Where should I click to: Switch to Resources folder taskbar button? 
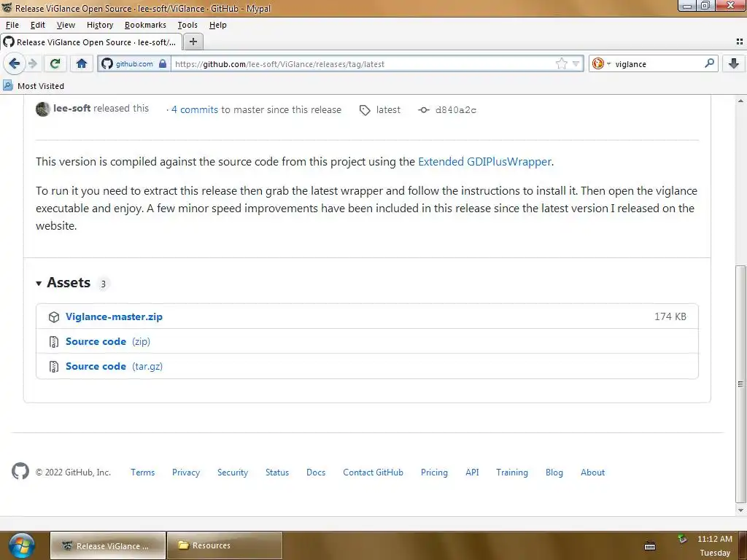pyautogui.click(x=225, y=545)
